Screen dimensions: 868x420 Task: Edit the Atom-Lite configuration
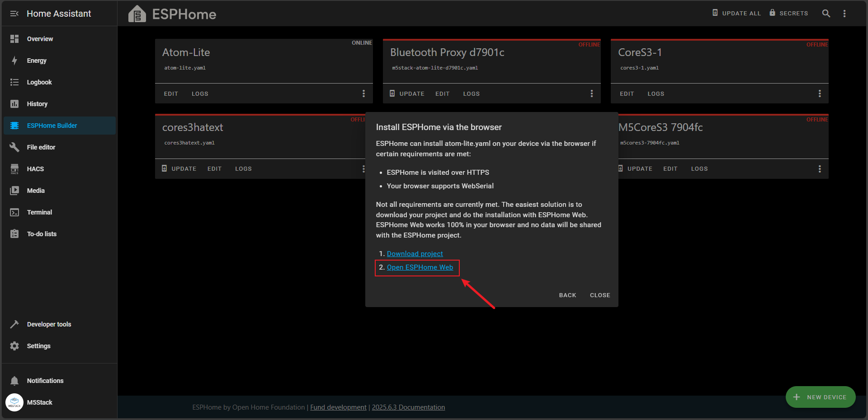click(171, 94)
